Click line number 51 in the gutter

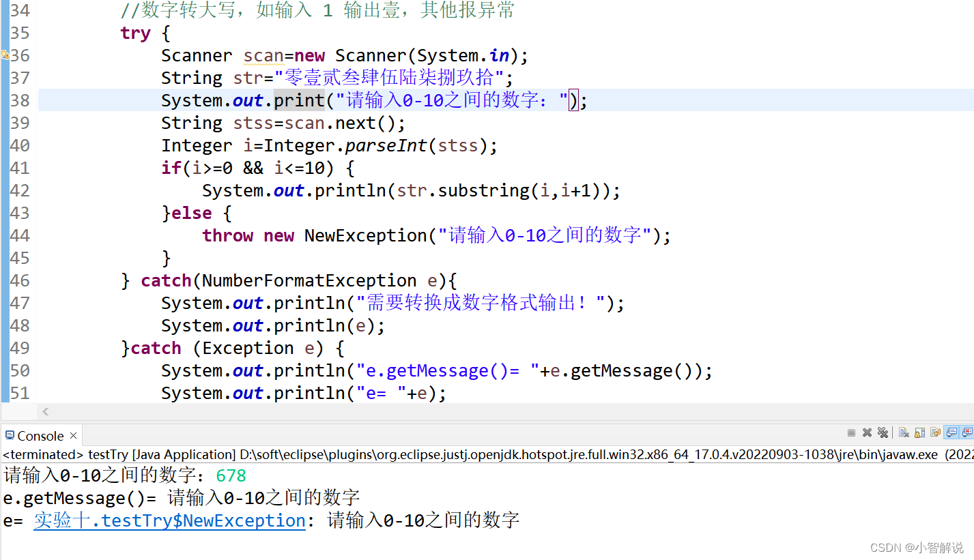20,393
